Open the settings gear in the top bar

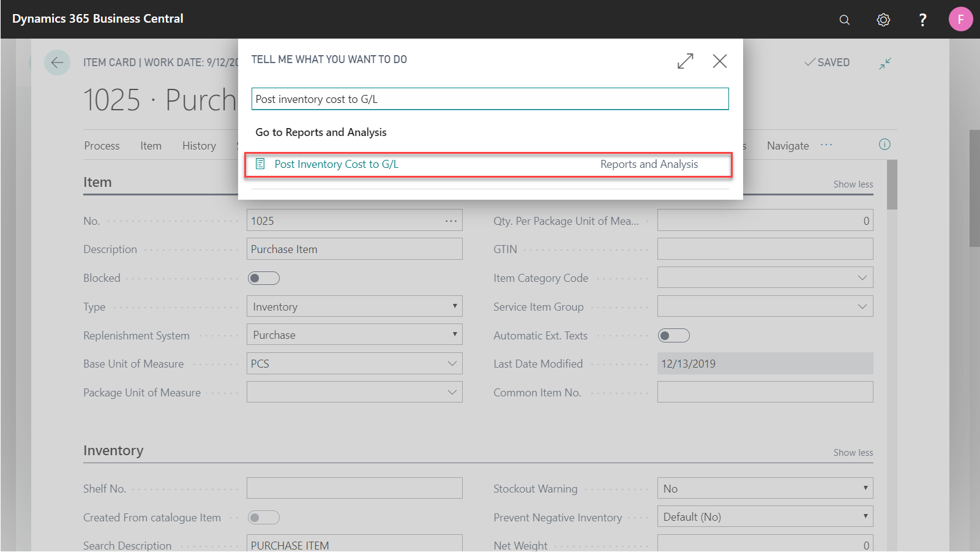click(x=883, y=20)
